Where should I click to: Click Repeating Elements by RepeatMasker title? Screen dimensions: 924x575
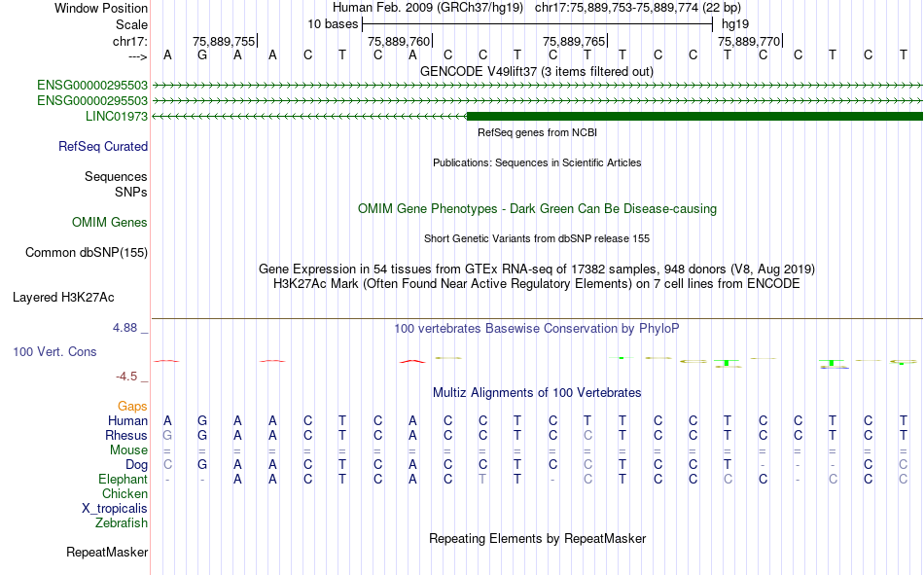538,538
